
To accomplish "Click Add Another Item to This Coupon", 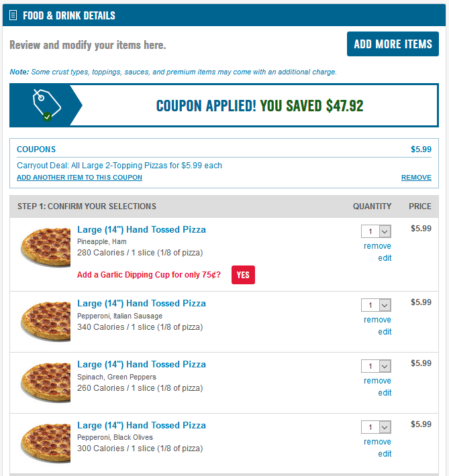I will click(x=79, y=178).
